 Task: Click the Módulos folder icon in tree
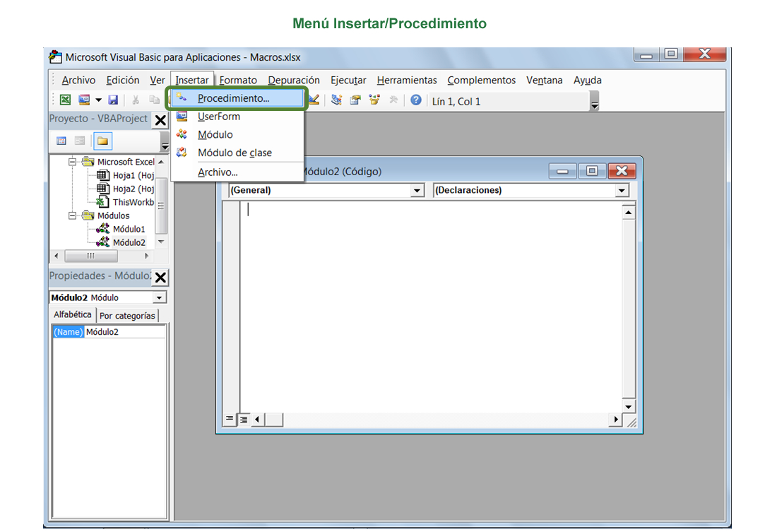point(88,215)
